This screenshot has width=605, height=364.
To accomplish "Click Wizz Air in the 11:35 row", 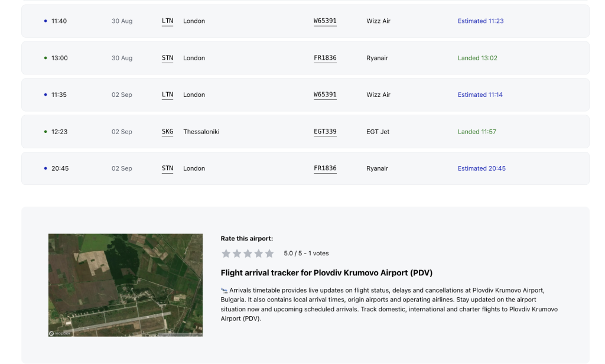I will (x=378, y=95).
